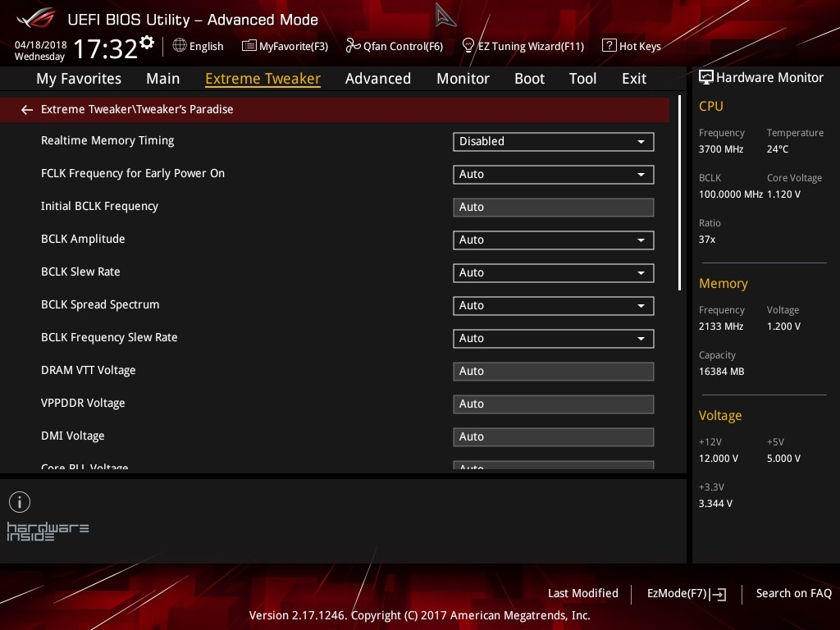This screenshot has width=840, height=630.
Task: Switch to the Main tab
Action: [163, 79]
